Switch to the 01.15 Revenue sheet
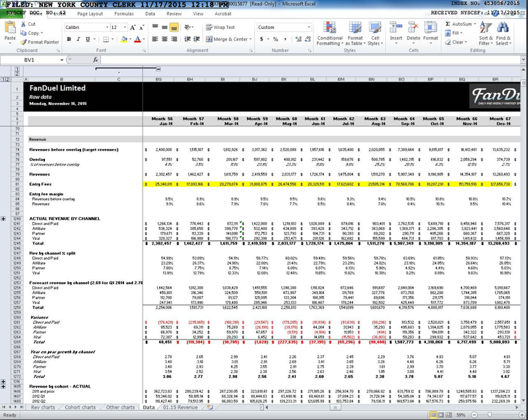Image resolution: width=528 pixels, height=420 pixels. (180, 407)
